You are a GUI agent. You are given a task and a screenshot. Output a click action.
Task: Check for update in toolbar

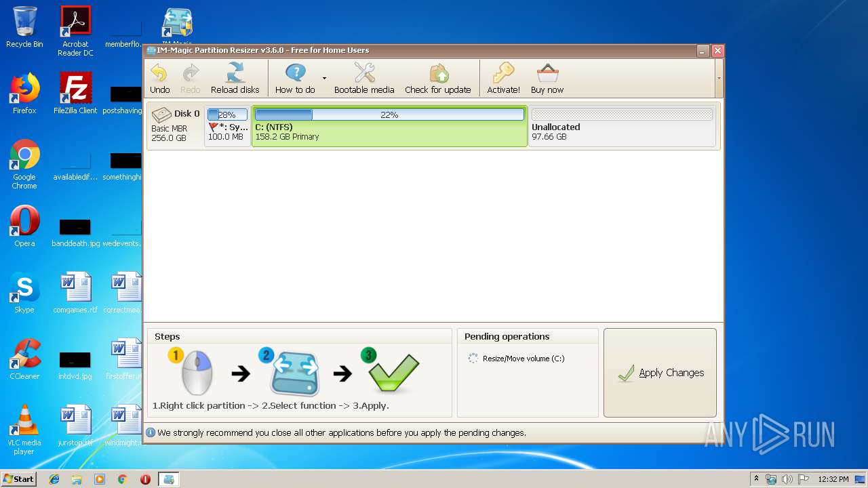(438, 79)
